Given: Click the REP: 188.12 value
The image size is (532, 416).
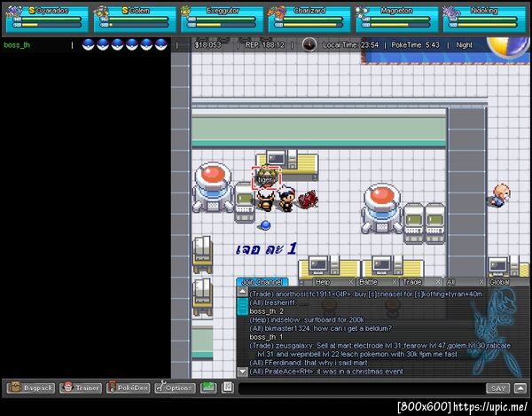Looking at the screenshot, I should 264,44.
